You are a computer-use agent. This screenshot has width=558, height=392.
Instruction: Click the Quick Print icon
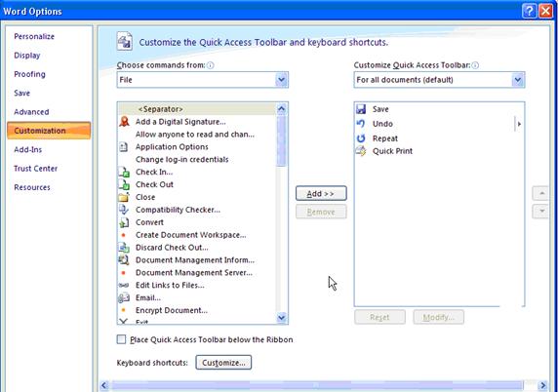361,151
